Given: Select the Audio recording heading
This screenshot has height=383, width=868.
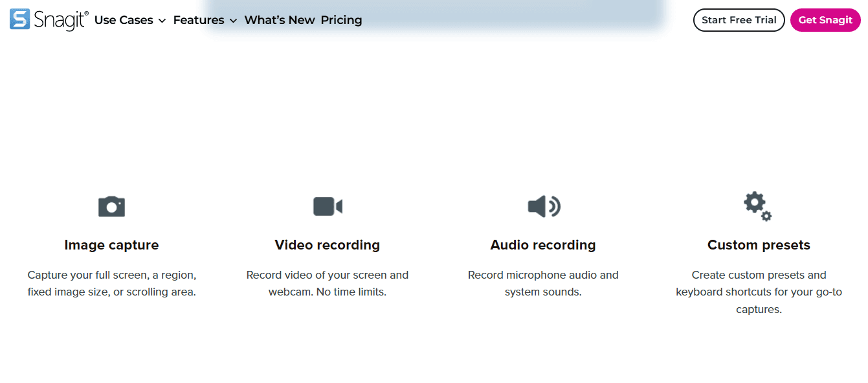Looking at the screenshot, I should (543, 245).
